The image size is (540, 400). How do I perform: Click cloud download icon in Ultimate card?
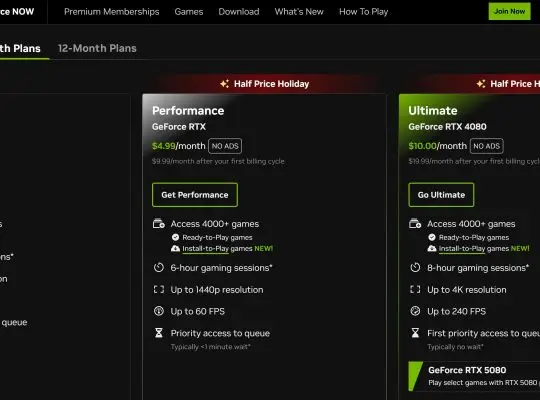pyautogui.click(x=432, y=248)
